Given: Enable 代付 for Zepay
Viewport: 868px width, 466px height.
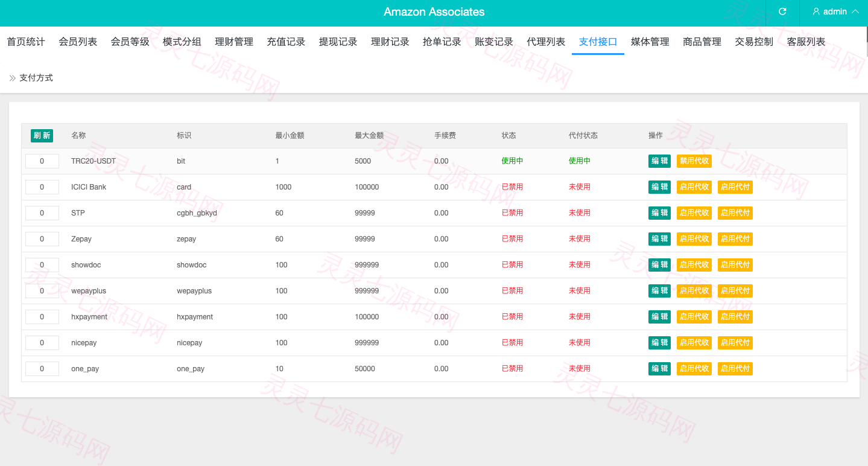Looking at the screenshot, I should 735,239.
